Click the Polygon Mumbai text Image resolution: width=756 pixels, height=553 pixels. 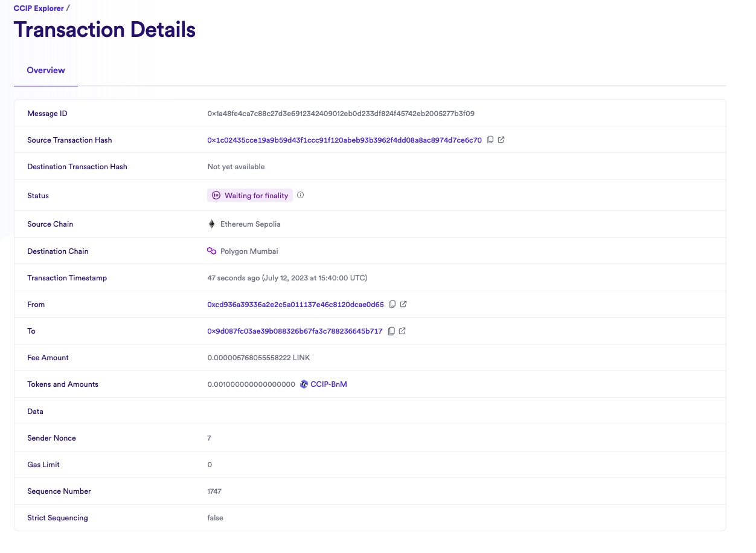tap(249, 251)
